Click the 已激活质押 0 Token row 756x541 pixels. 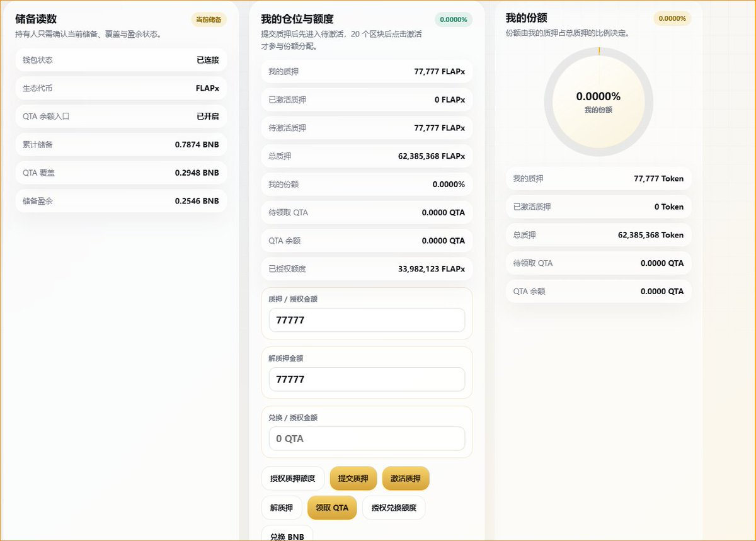(x=598, y=207)
